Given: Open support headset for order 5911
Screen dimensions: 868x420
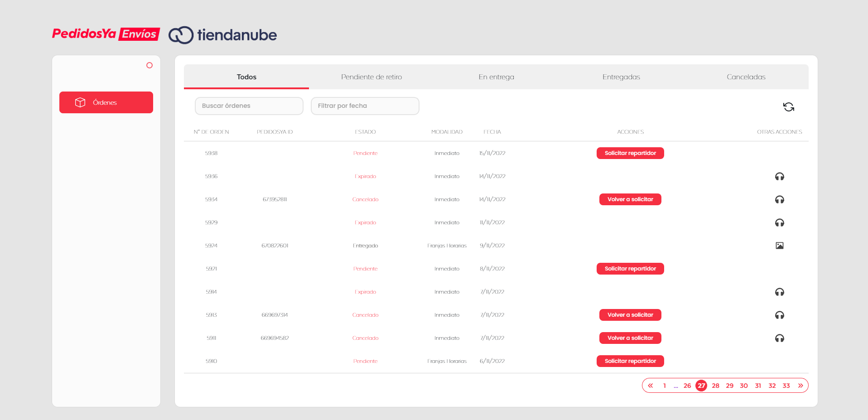Looking at the screenshot, I should pyautogui.click(x=779, y=338).
